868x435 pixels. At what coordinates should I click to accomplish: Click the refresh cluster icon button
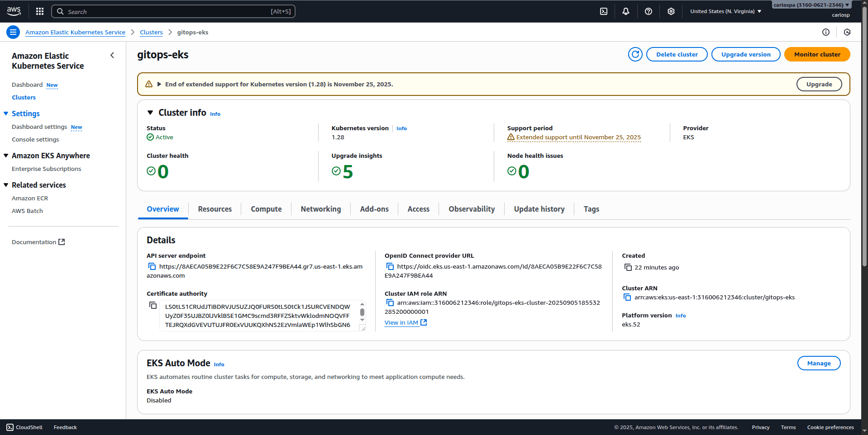(635, 54)
